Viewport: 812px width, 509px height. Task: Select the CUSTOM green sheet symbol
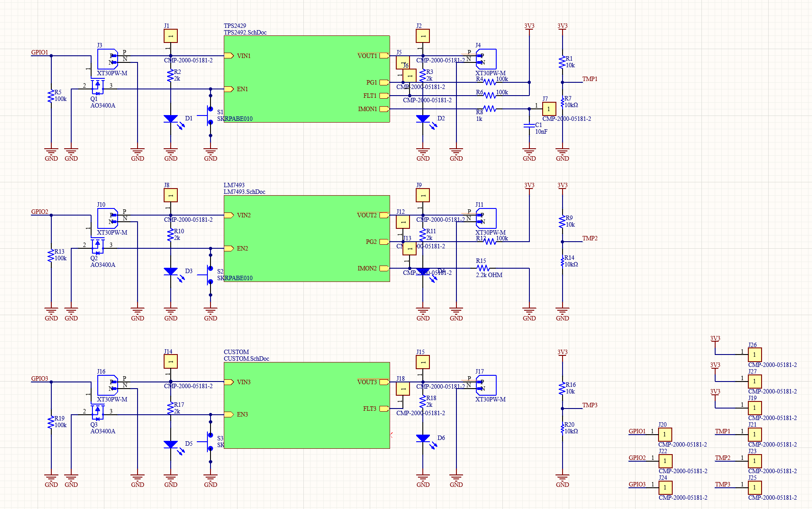pos(306,405)
